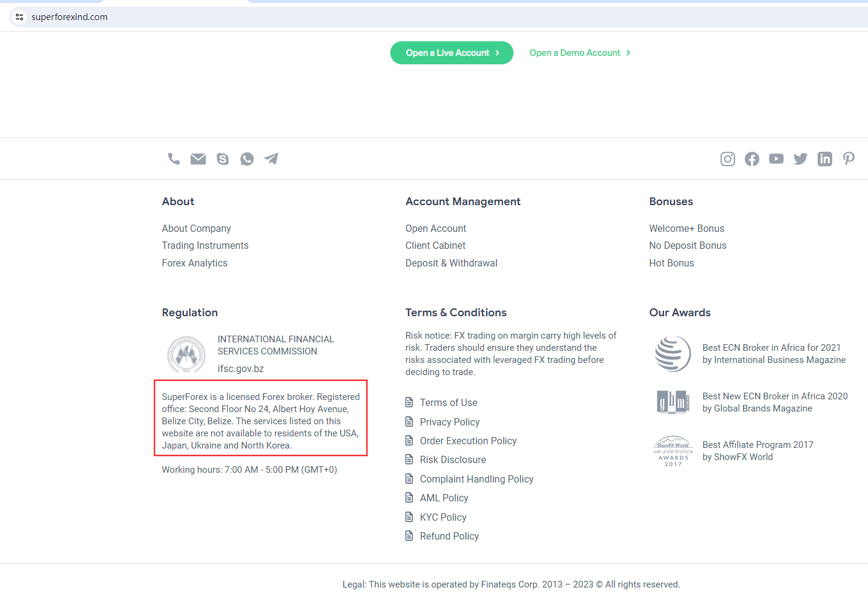Open the Hot Bonus link
This screenshot has width=868, height=596.
[x=671, y=263]
